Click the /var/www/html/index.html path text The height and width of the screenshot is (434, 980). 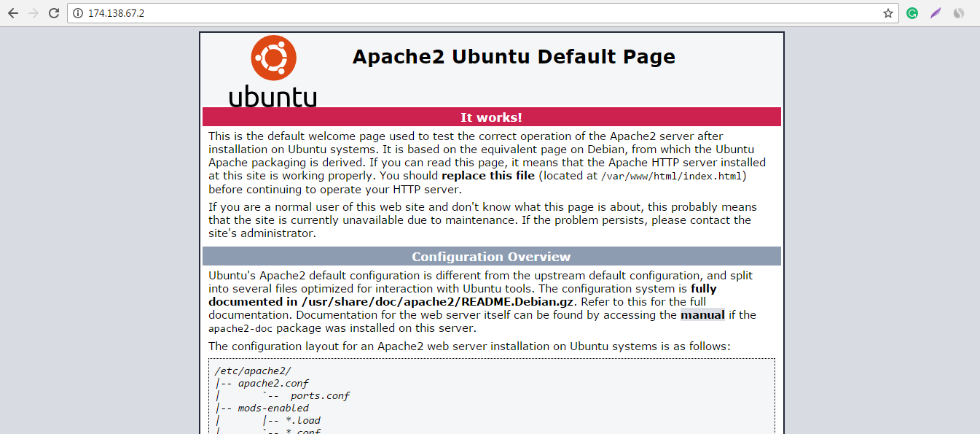point(674,176)
